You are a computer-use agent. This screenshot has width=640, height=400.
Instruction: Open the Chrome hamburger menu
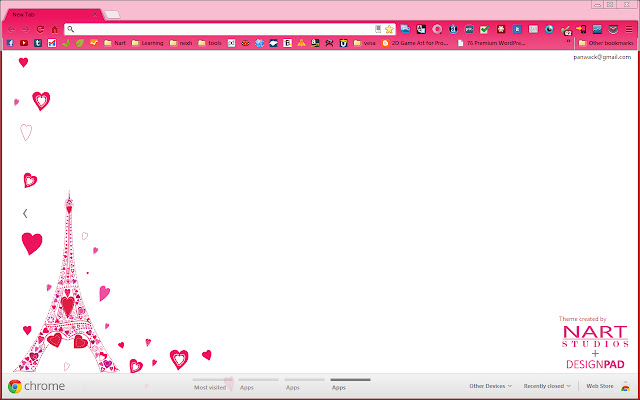pyautogui.click(x=628, y=29)
